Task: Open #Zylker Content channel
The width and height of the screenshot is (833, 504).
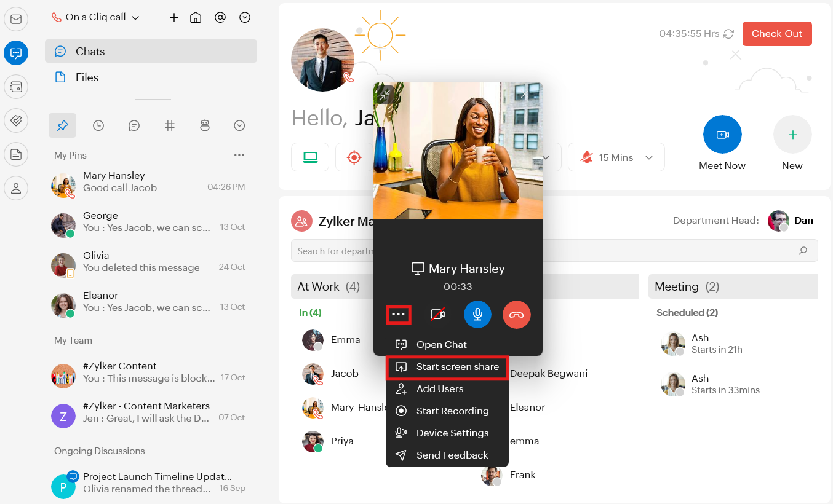Action: pyautogui.click(x=151, y=376)
